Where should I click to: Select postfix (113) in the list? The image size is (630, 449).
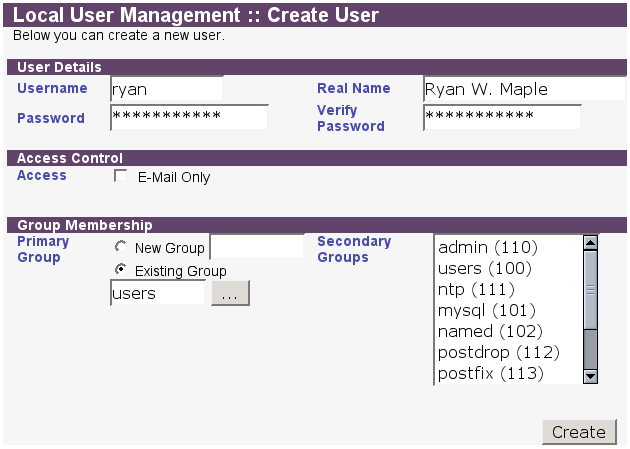click(490, 373)
